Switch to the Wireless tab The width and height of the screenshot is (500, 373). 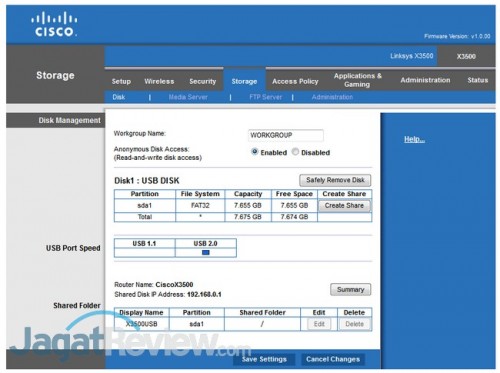pyautogui.click(x=159, y=81)
